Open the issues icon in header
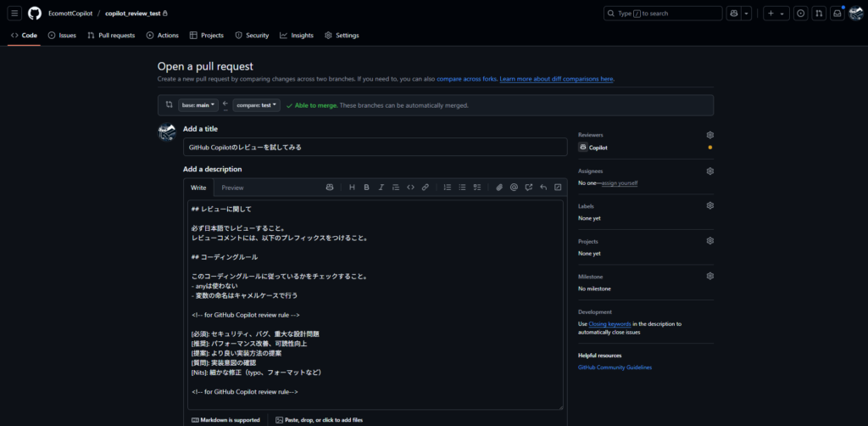The width and height of the screenshot is (868, 426). pos(800,14)
